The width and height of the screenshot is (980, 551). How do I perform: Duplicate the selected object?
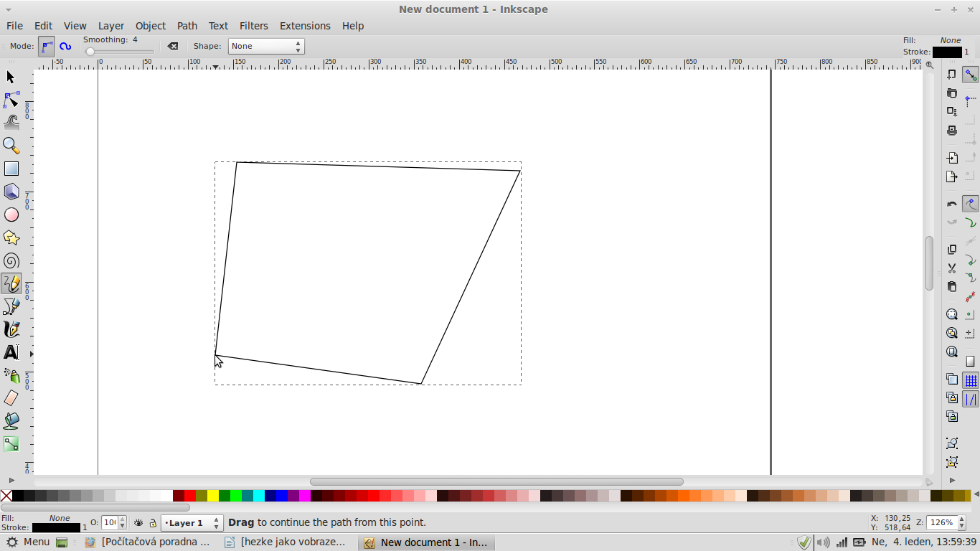(952, 379)
